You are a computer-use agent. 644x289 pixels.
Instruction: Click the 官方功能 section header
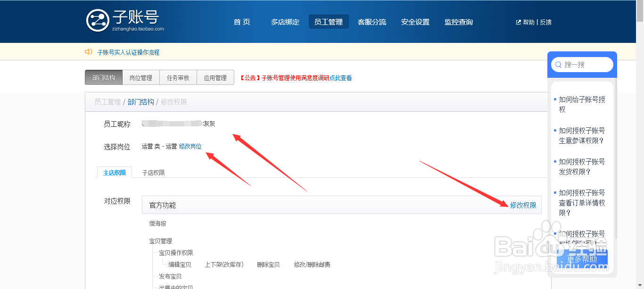[342, 205]
